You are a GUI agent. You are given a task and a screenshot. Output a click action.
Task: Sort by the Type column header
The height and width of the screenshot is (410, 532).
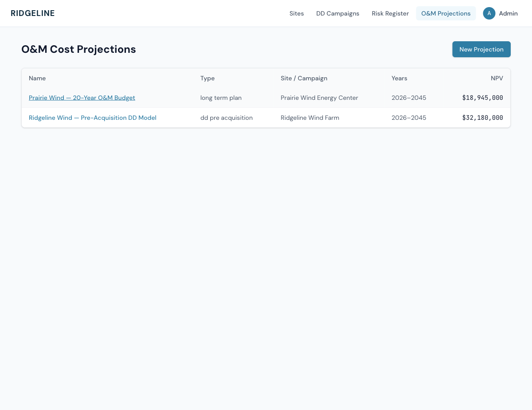tap(207, 78)
